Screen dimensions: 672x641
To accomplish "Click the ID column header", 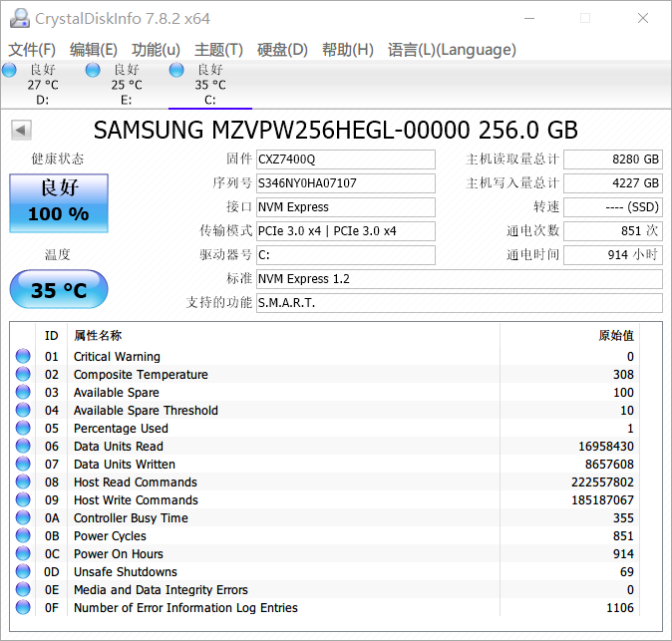I will 52,336.
